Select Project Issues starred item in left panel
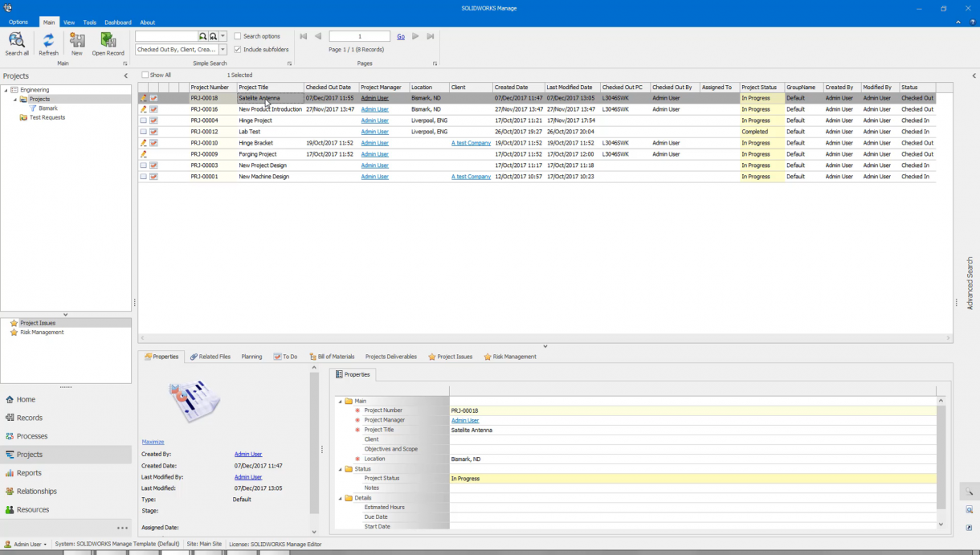The width and height of the screenshot is (980, 555). coord(38,323)
